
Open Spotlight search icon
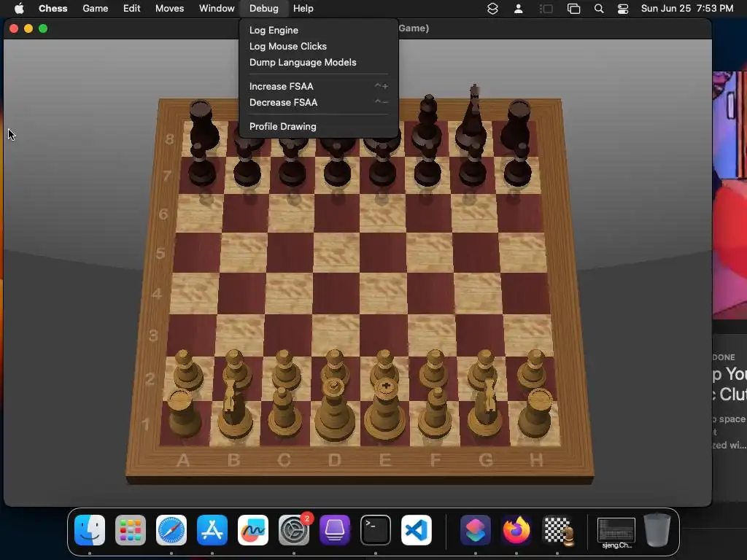point(599,9)
